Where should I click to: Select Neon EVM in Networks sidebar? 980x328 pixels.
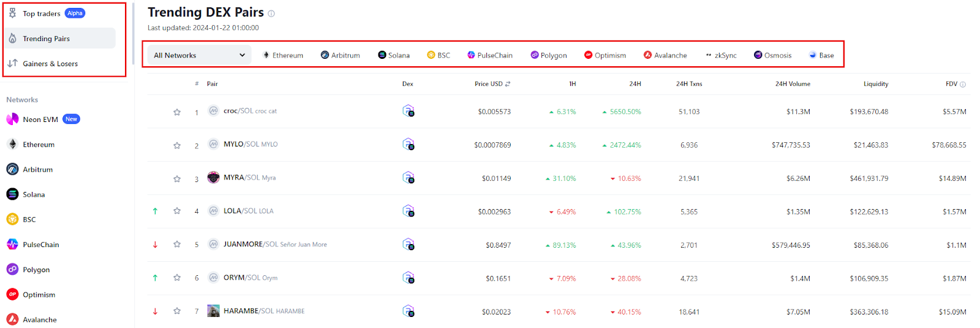click(43, 119)
